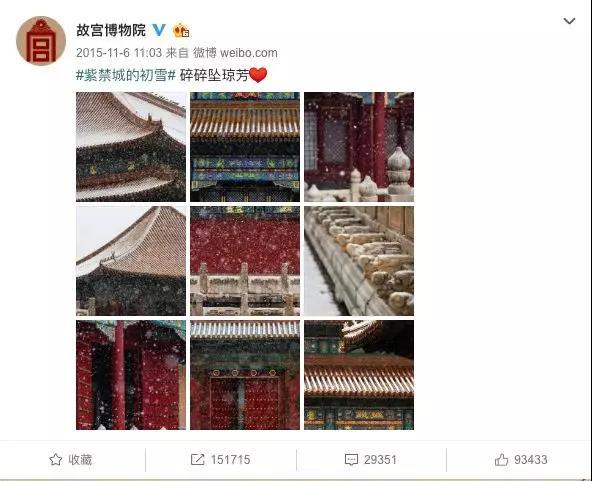Click the 2015-11-6 11:03 timestamp
Screen dimensions: 592x481
coord(119,53)
